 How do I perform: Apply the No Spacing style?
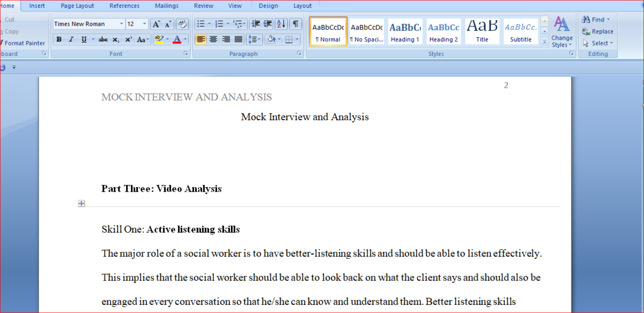(367, 31)
